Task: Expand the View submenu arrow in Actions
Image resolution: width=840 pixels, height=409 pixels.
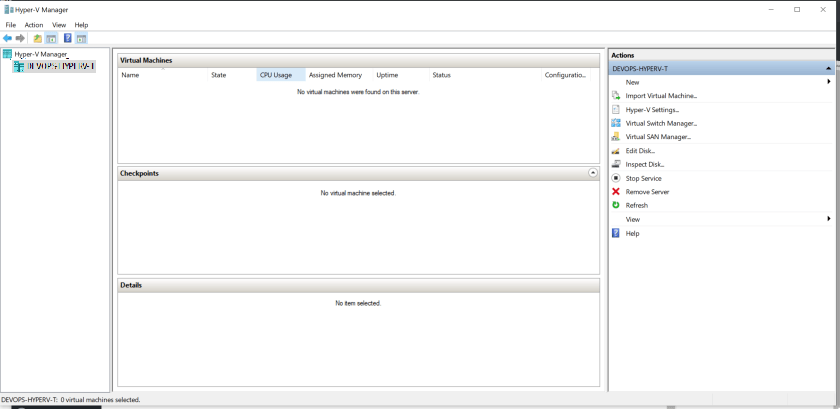Action: [829, 219]
